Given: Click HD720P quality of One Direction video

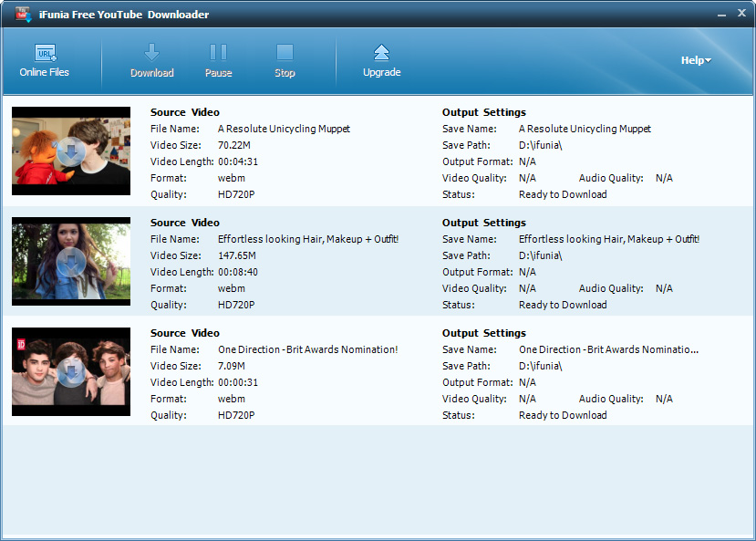Looking at the screenshot, I should pyautogui.click(x=236, y=415).
